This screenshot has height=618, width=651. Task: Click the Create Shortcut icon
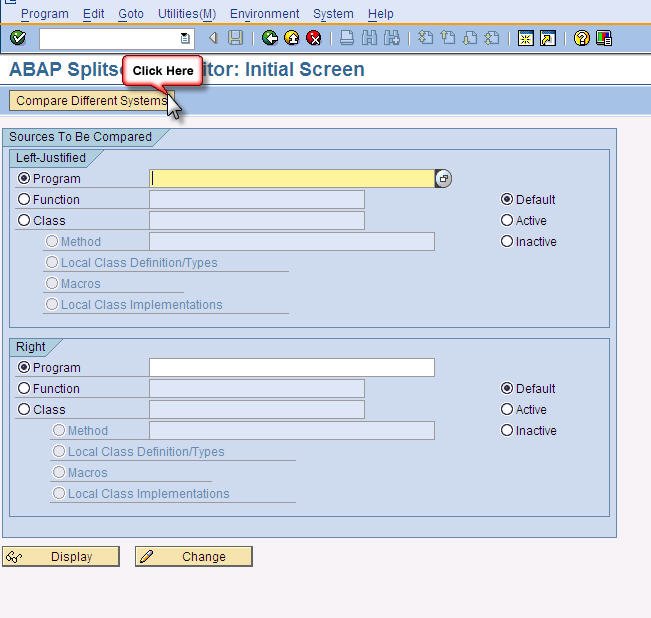click(x=548, y=38)
